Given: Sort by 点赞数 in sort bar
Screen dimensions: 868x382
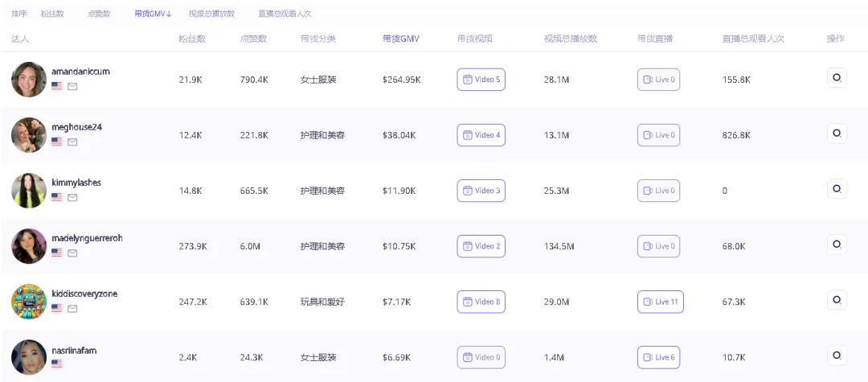Looking at the screenshot, I should click(x=99, y=14).
